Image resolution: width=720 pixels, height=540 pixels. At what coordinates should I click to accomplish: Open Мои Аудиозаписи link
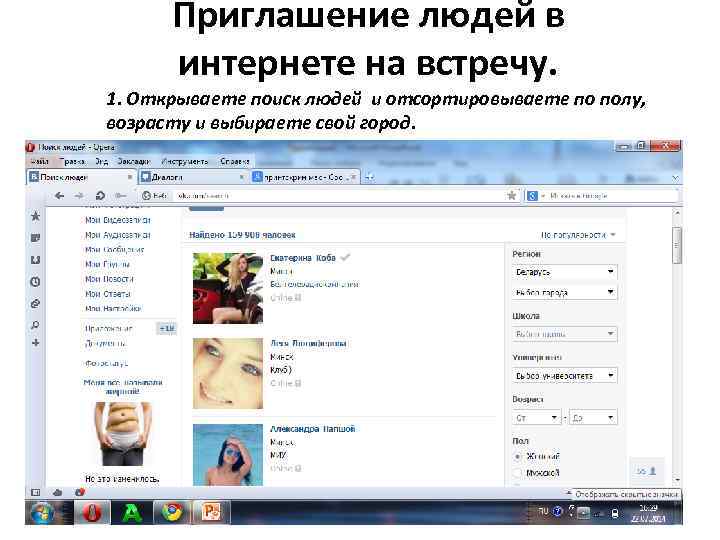(x=118, y=235)
